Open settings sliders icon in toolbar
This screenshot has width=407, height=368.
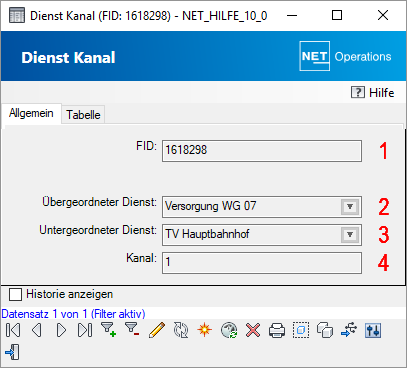[373, 330]
